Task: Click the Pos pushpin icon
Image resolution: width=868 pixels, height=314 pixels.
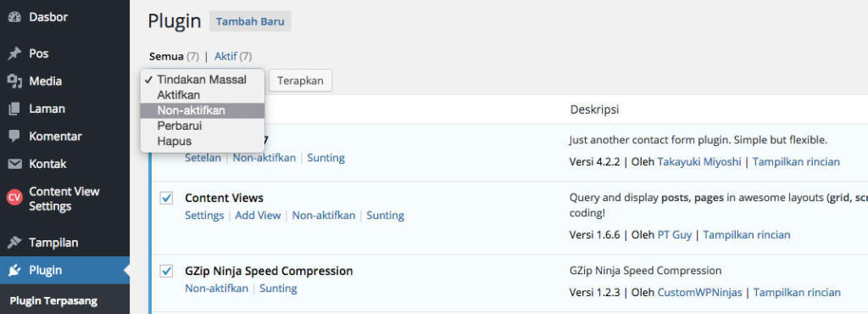Action: tap(14, 53)
